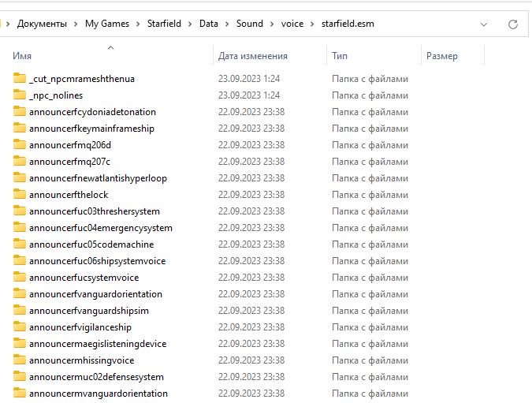
Task: Click folder icon of announcerfvigilanceship
Action: tap(20, 327)
